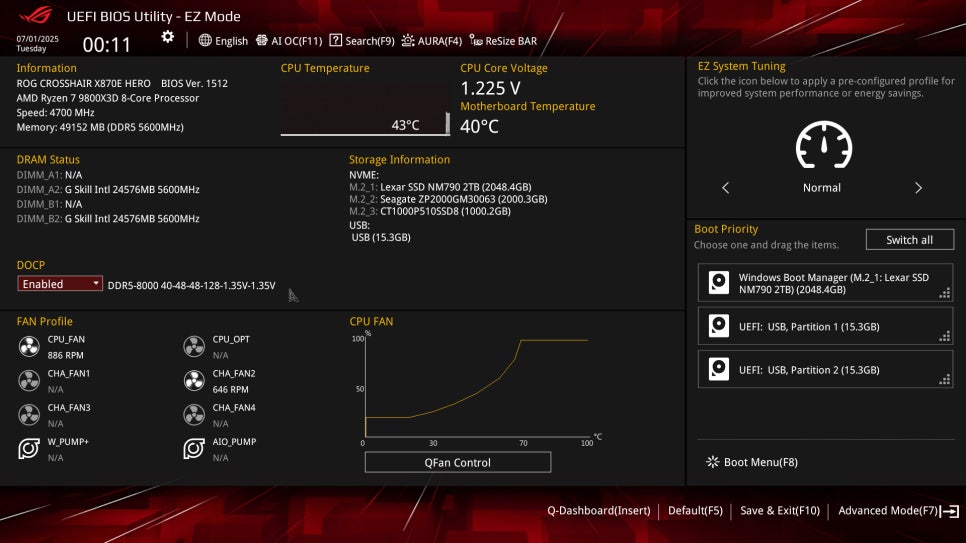
Task: Click the Boot Menu star icon
Action: pos(712,462)
